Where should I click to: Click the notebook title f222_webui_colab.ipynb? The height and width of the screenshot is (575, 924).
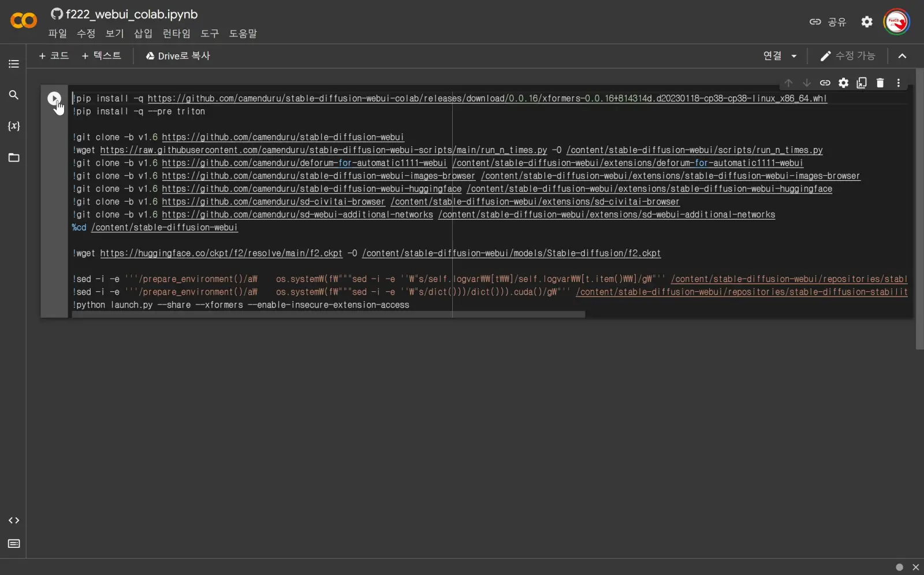tap(132, 14)
